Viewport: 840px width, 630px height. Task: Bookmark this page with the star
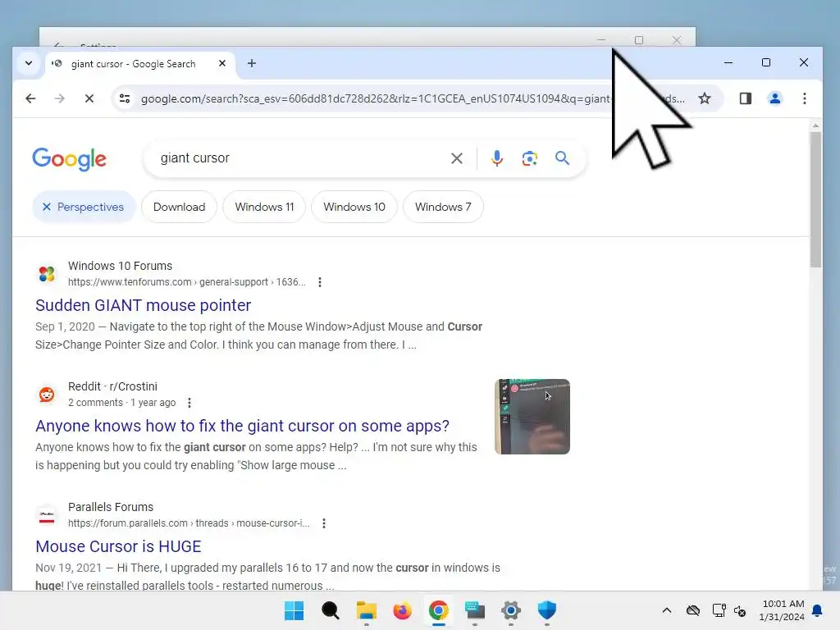[704, 98]
